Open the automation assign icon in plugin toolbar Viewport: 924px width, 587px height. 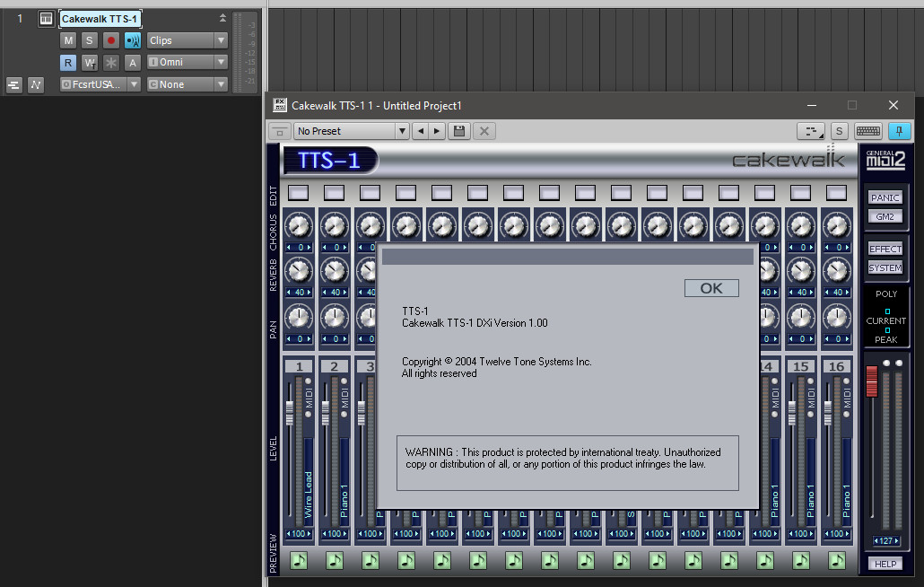[x=811, y=131]
